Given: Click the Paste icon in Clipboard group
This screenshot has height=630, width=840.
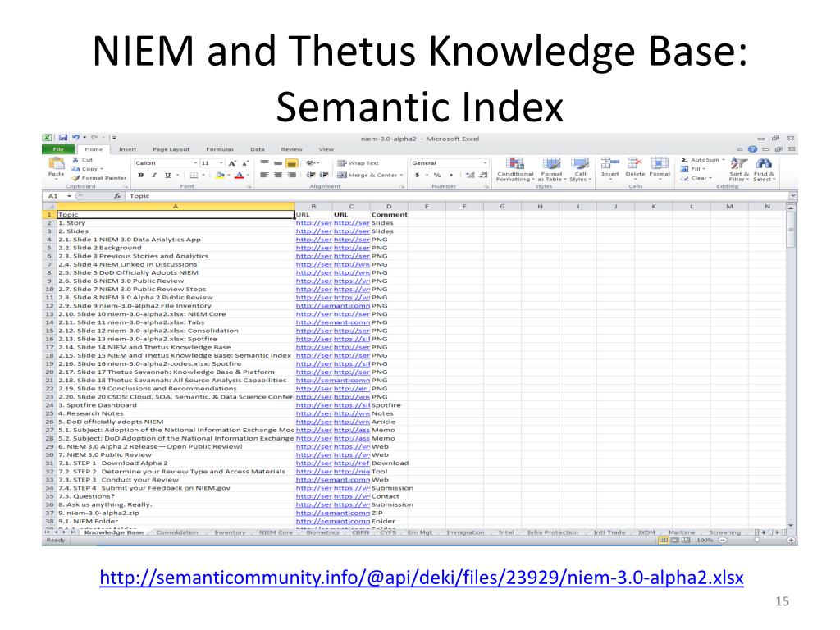Looking at the screenshot, I should 57,164.
